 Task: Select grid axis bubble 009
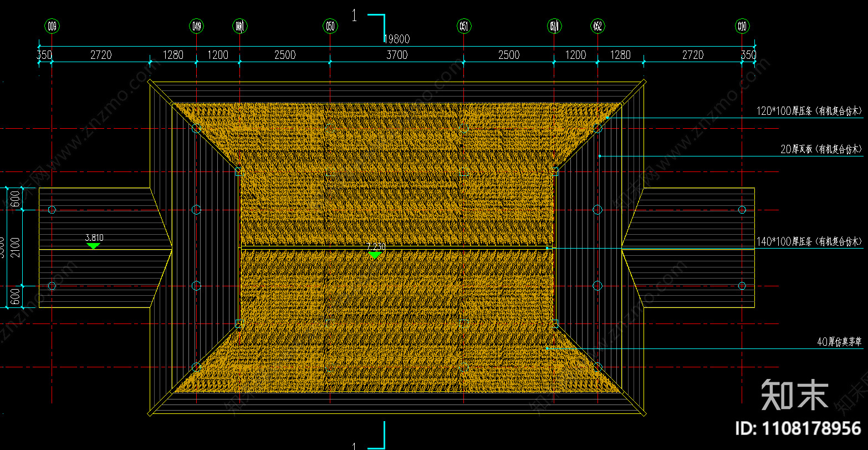click(52, 26)
